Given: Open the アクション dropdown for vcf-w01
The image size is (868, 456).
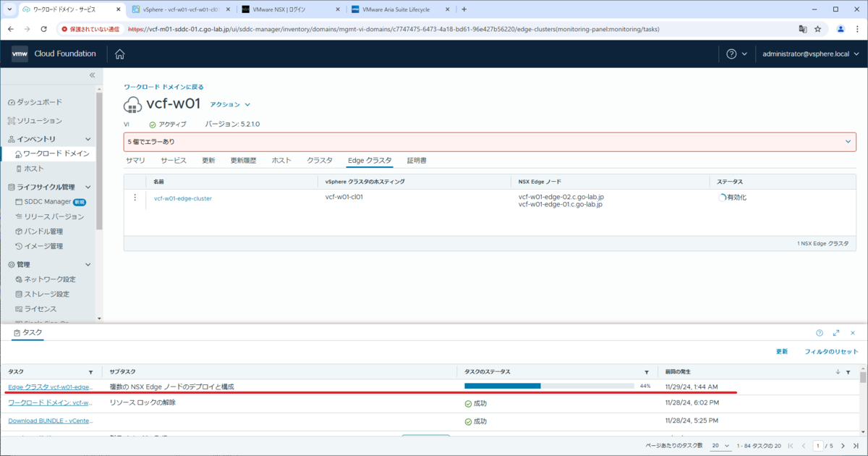Looking at the screenshot, I should pyautogui.click(x=230, y=105).
